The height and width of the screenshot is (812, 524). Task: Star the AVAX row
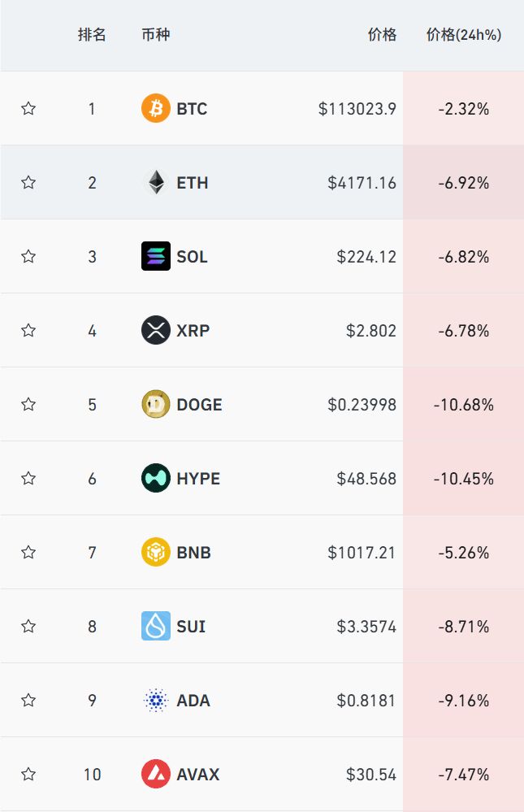click(28, 774)
